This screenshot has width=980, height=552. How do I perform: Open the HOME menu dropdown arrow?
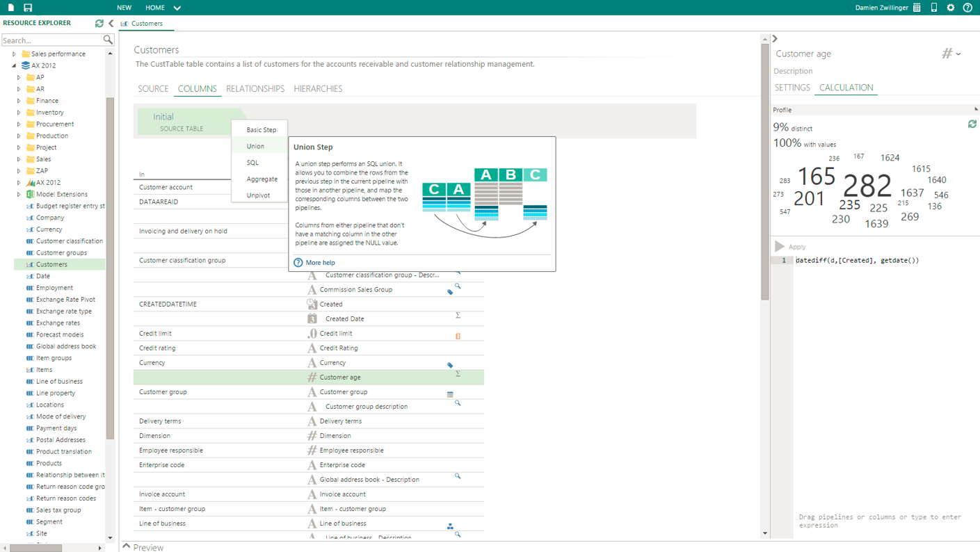tap(177, 8)
